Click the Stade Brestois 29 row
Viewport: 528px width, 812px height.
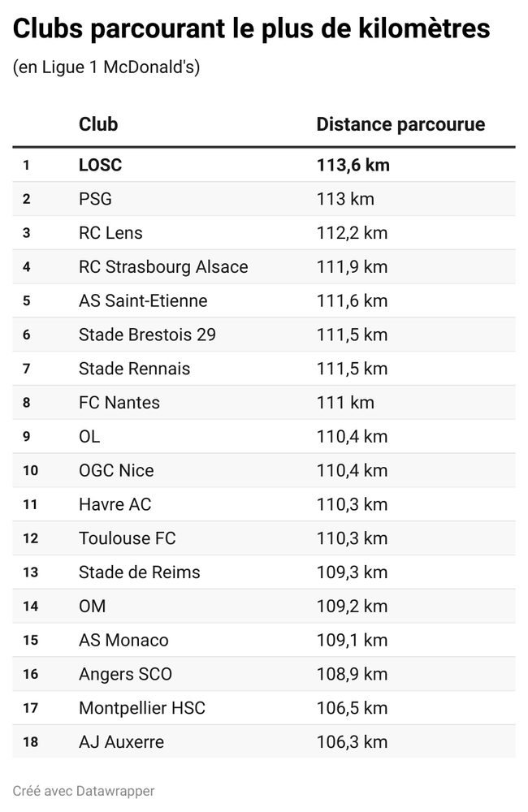point(147,335)
